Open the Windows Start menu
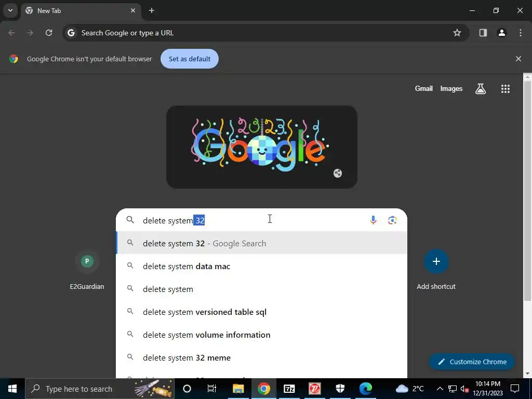 12,389
